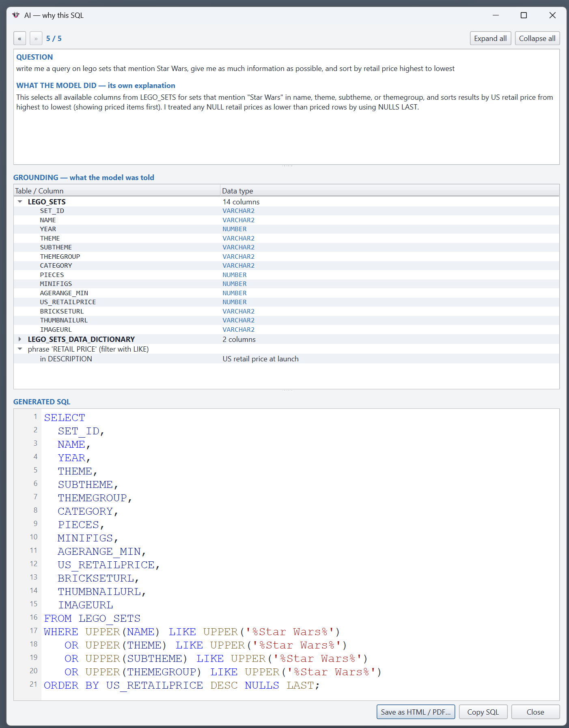Click the QUESTION heading
The width and height of the screenshot is (569, 728).
(x=34, y=57)
